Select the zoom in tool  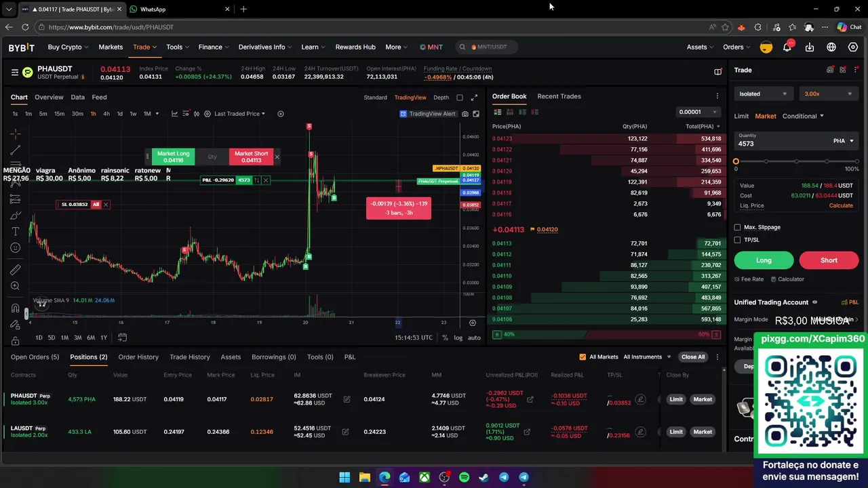tap(15, 286)
